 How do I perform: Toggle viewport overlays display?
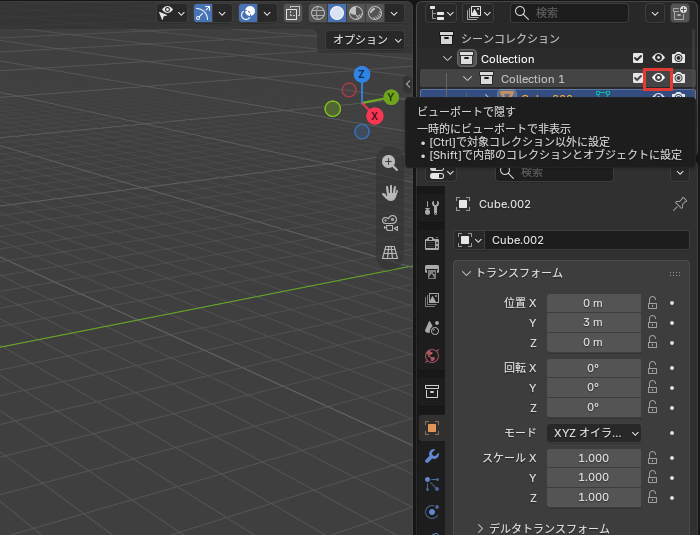pyautogui.click(x=248, y=13)
